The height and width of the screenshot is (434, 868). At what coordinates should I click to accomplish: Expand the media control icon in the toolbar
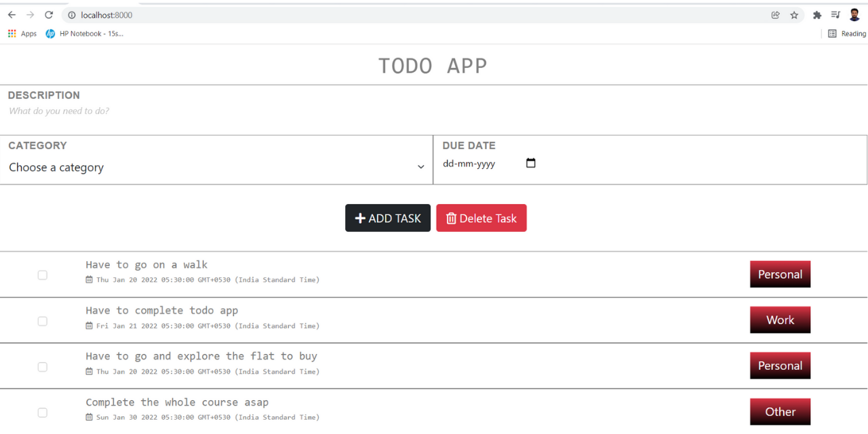point(835,14)
